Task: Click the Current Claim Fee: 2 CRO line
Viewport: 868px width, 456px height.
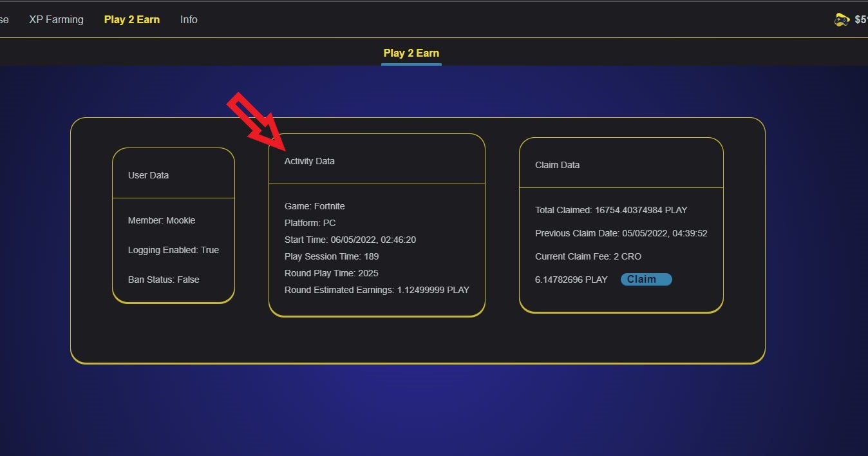Action: 588,256
